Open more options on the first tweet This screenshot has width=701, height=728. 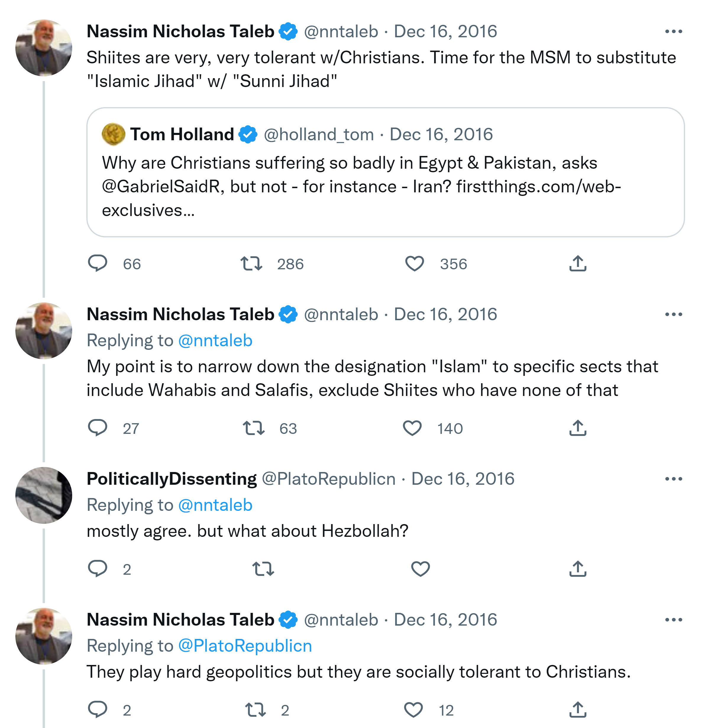(x=673, y=32)
